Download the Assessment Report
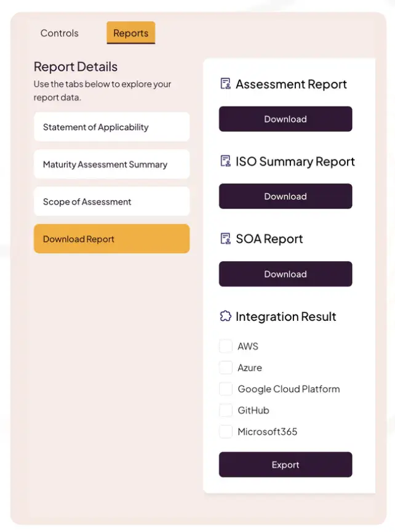 point(285,119)
